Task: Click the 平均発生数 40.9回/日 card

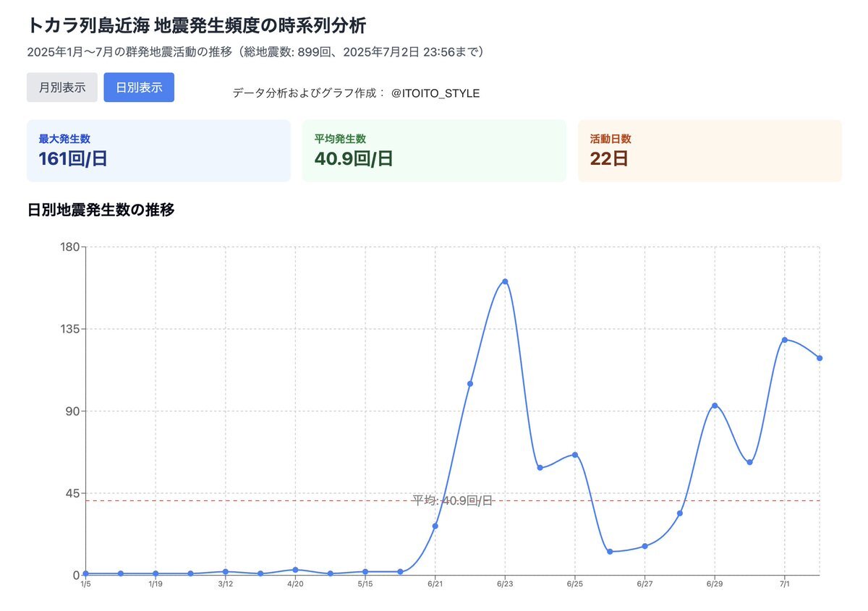Action: coord(434,150)
